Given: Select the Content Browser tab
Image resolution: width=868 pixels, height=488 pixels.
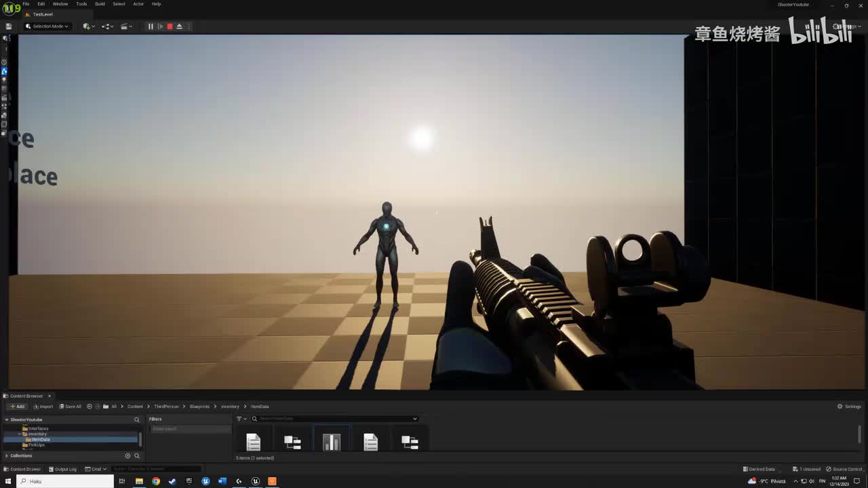Looking at the screenshot, I should [x=26, y=396].
